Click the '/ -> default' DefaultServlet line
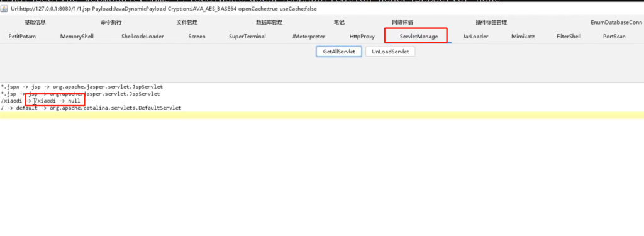Screen dimensions: 644x236 point(91,108)
